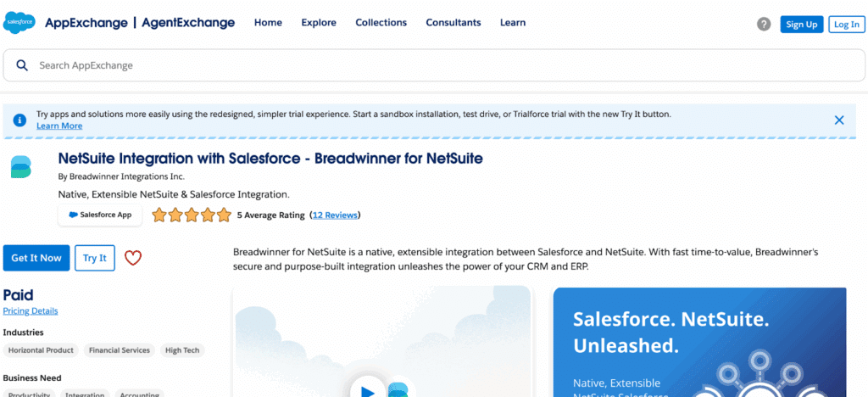Open the help question mark icon
This screenshot has height=397, width=868.
764,24
